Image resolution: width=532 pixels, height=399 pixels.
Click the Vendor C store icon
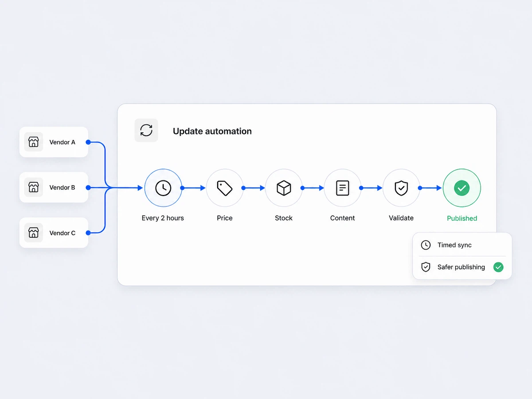(34, 233)
